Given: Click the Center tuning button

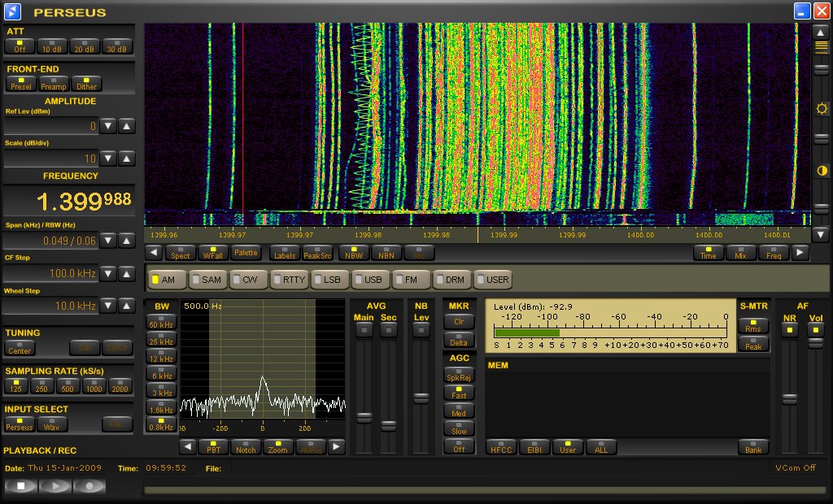Looking at the screenshot, I should 20,348.
